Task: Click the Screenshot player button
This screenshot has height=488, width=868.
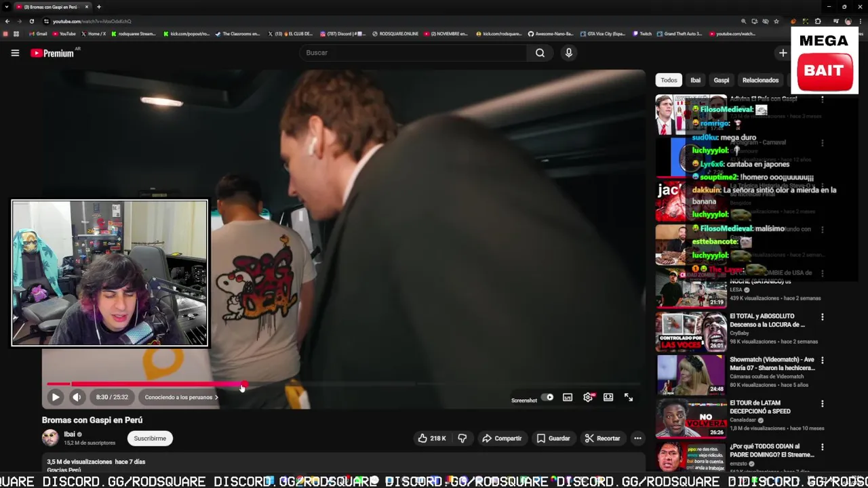Action: click(x=524, y=400)
